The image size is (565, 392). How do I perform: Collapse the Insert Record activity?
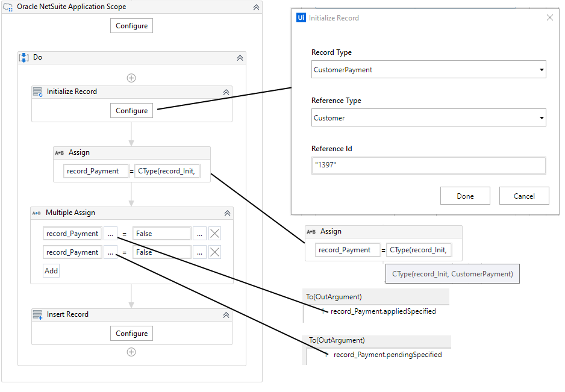(226, 314)
